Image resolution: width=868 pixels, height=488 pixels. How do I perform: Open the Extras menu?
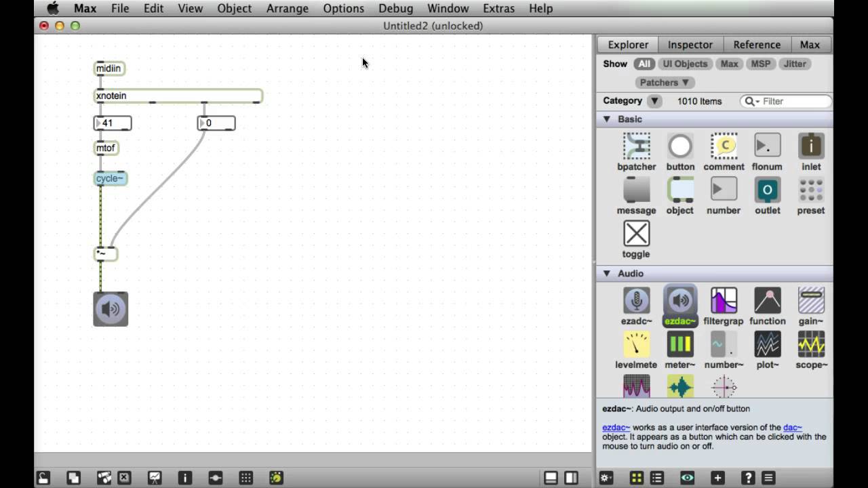point(498,8)
